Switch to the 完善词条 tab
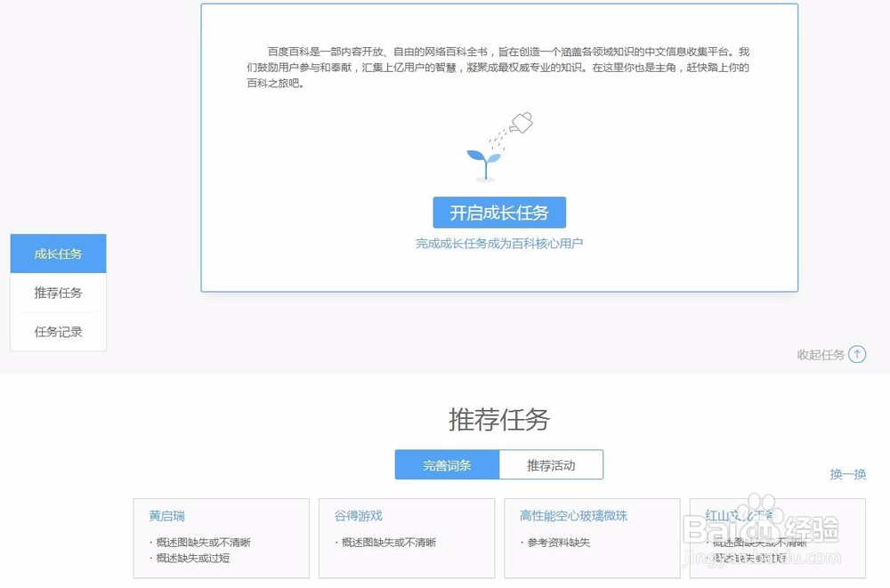The image size is (890, 588). click(x=447, y=464)
